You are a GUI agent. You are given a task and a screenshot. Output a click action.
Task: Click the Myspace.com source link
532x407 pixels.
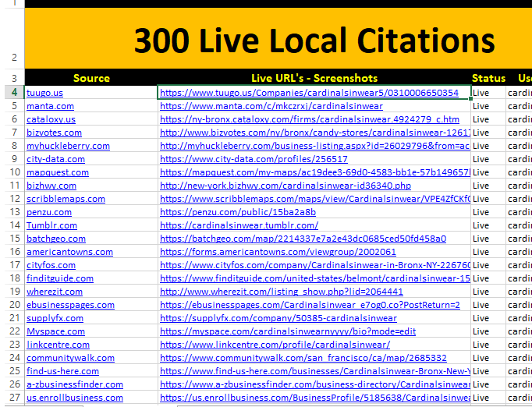click(55, 331)
